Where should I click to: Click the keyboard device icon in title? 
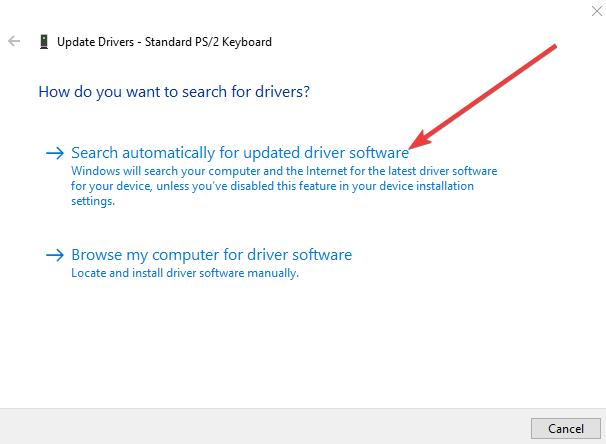click(44, 42)
